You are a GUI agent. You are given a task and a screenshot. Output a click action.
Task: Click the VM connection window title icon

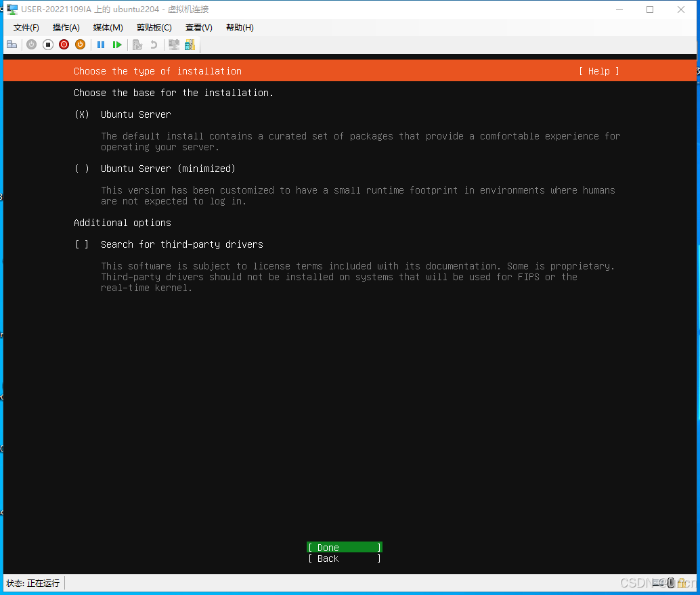(x=12, y=9)
